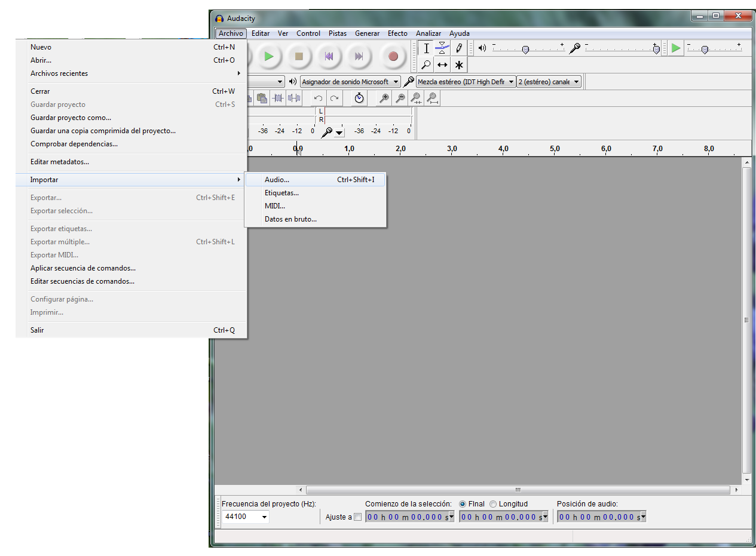Screen dimensions: 756x556
Task: Skip to end with fast-forward button
Action: (x=359, y=56)
